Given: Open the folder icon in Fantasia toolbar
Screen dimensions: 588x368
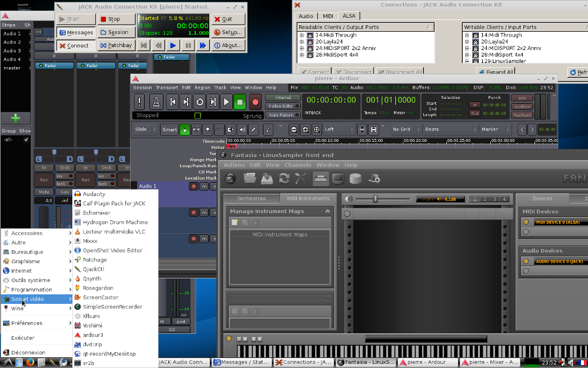Looking at the screenshot, I should 250,178.
